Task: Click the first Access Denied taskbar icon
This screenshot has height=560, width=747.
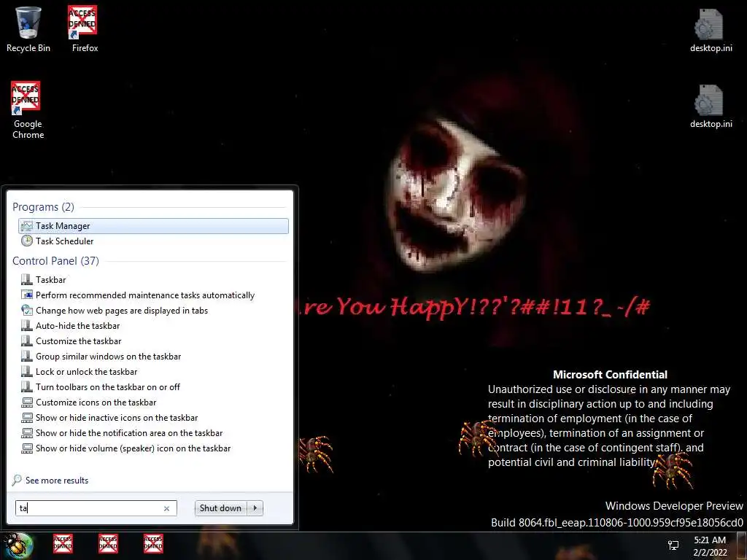Action: (x=63, y=544)
